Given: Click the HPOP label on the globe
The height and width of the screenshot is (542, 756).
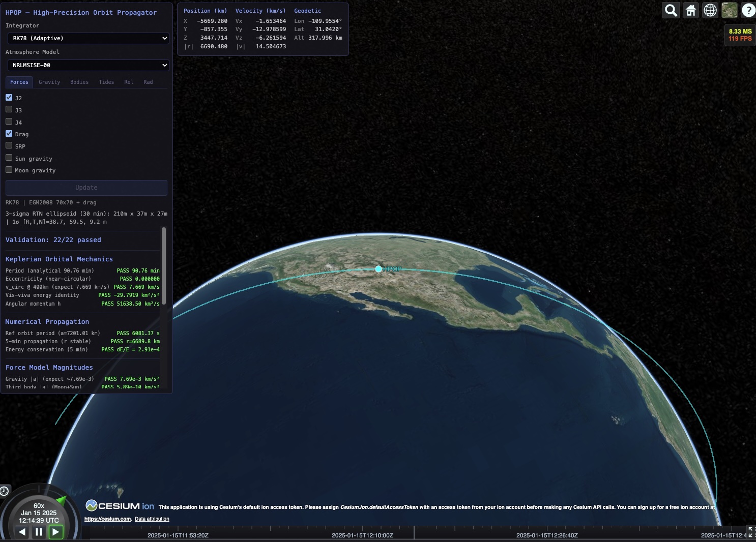Looking at the screenshot, I should 392,269.
